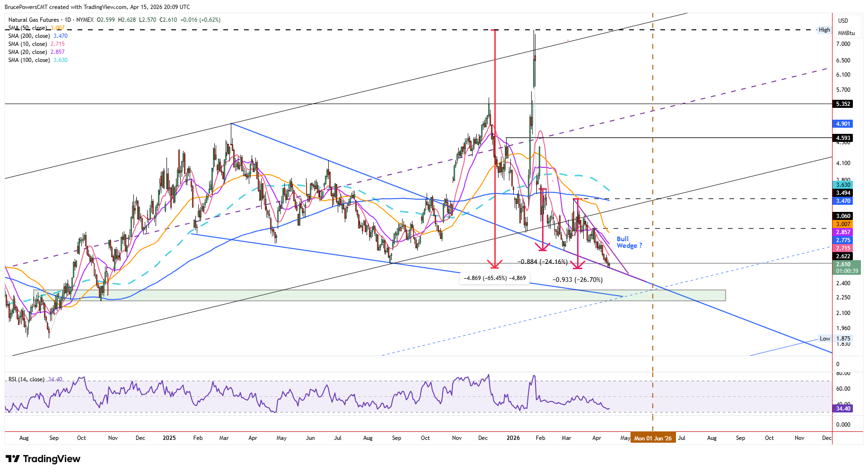Viewport: 868px width, 473px height.
Task: Click the -0.884 (-24.16%) measurement label
Action: pyautogui.click(x=543, y=262)
